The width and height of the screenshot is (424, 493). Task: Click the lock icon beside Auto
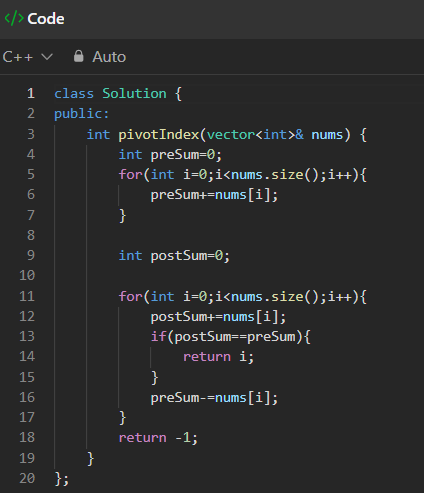click(78, 56)
